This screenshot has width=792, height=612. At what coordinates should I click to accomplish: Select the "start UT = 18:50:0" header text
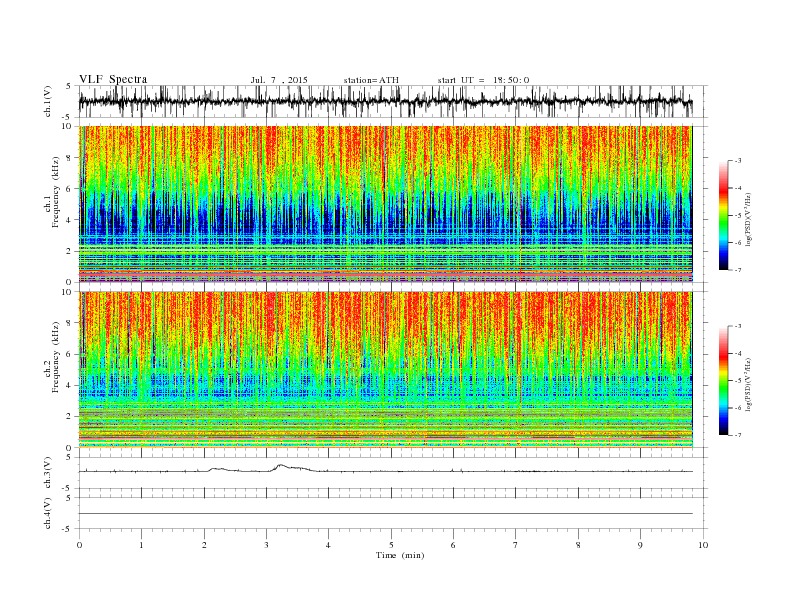(483, 80)
